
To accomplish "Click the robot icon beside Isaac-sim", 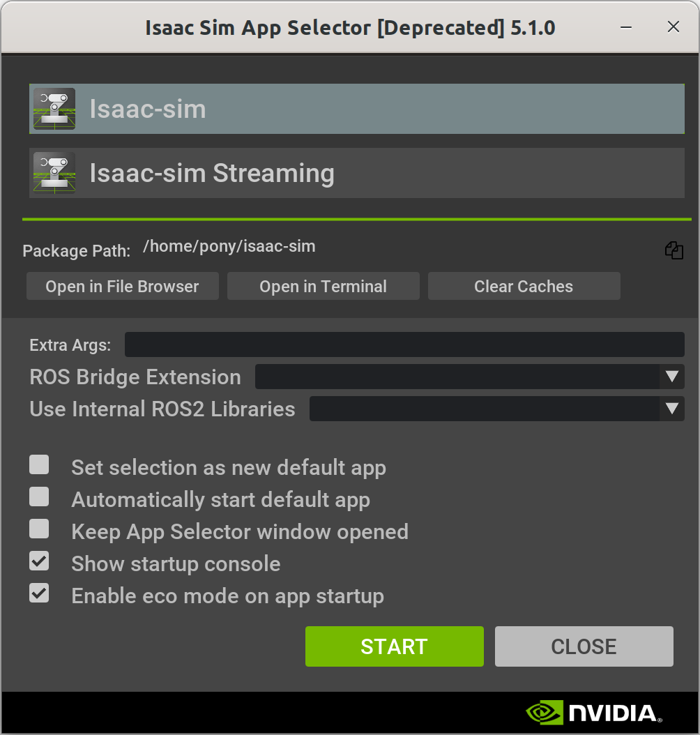I will click(x=54, y=109).
